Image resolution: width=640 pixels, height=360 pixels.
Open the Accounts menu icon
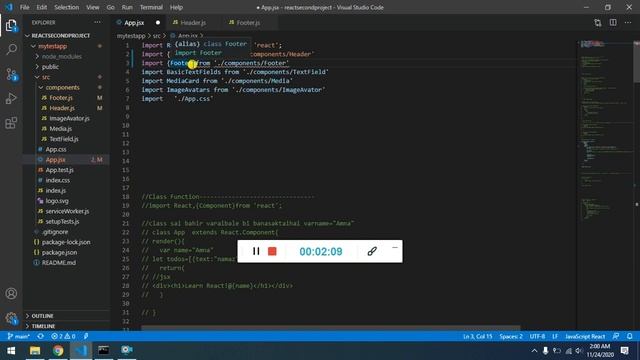pyautogui.click(x=11, y=293)
